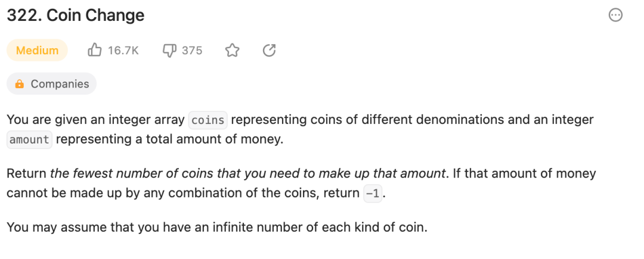Open the Companies tag
Screen dimensions: 644x259
[51, 83]
